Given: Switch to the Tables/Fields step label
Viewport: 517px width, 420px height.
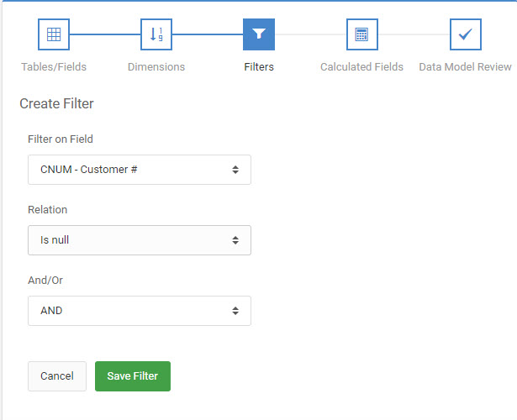Looking at the screenshot, I should [x=54, y=67].
